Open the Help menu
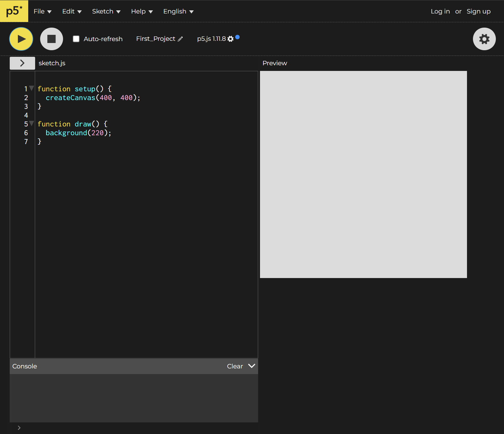The image size is (504, 434). [x=142, y=11]
